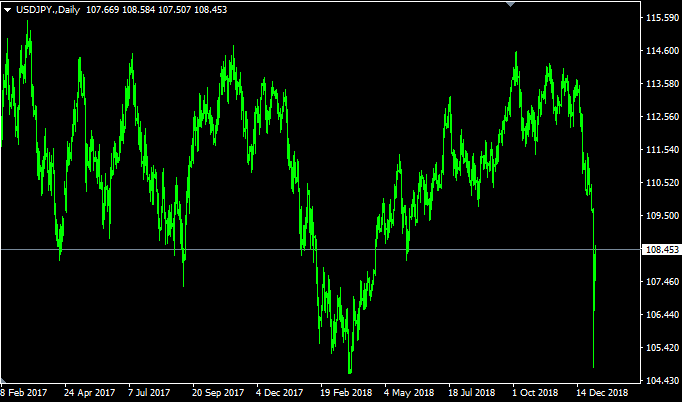Click the 111.540 price scale label

[x=663, y=150]
